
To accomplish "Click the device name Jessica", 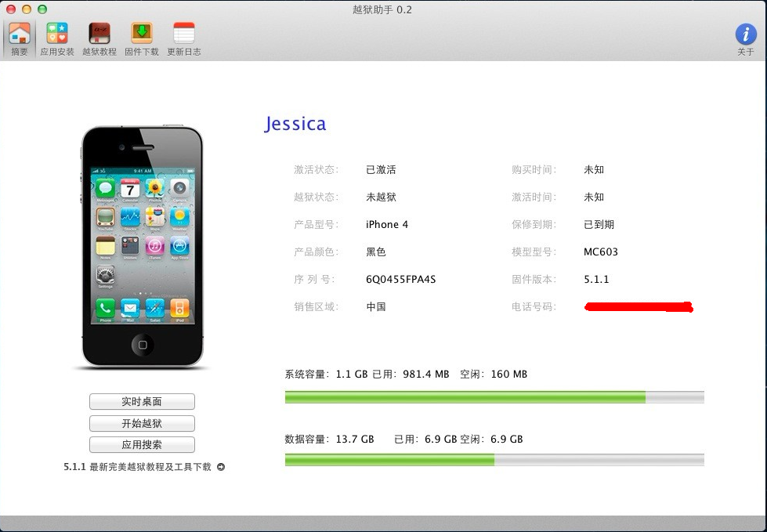I will 295,124.
